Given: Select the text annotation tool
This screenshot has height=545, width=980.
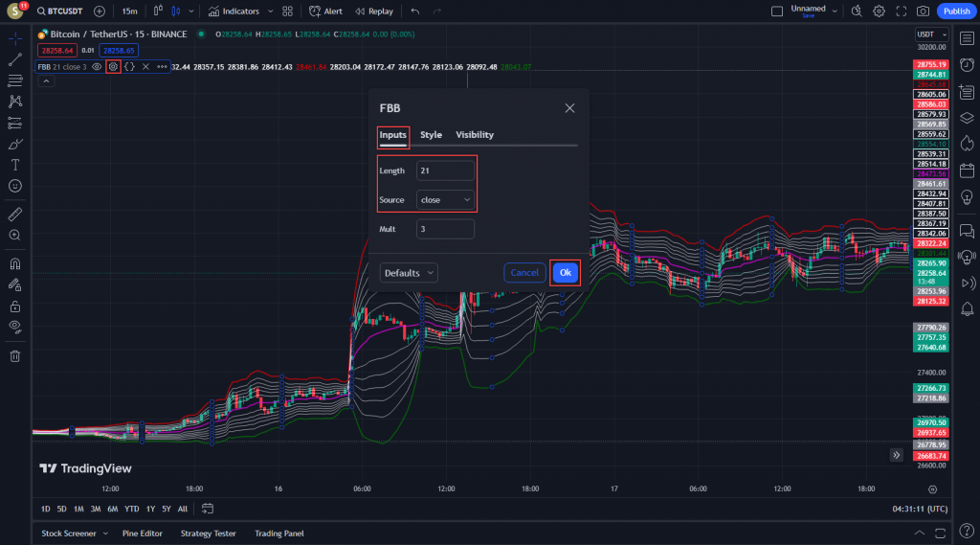Looking at the screenshot, I should (15, 165).
